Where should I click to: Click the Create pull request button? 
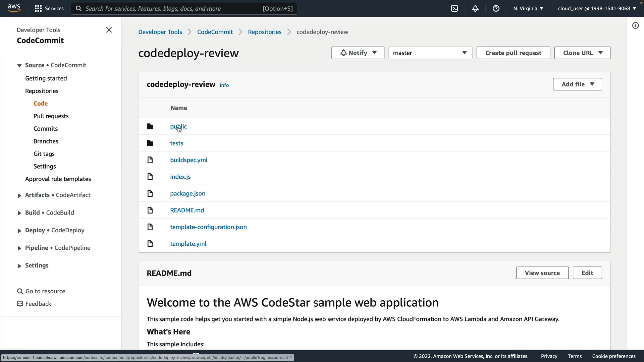pyautogui.click(x=513, y=53)
